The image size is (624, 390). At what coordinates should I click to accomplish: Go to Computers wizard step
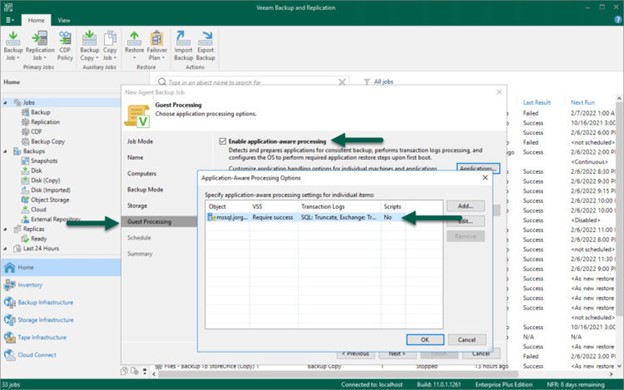pyautogui.click(x=142, y=174)
